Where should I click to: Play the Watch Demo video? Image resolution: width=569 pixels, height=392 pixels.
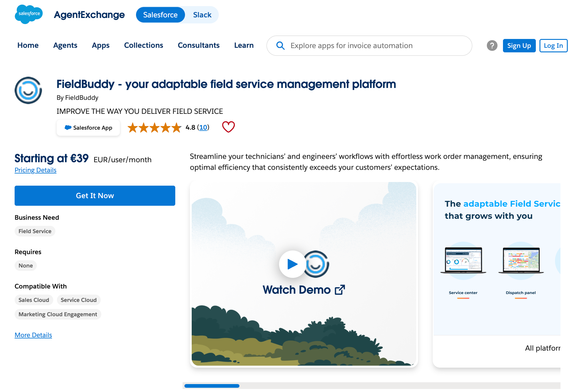tap(292, 264)
